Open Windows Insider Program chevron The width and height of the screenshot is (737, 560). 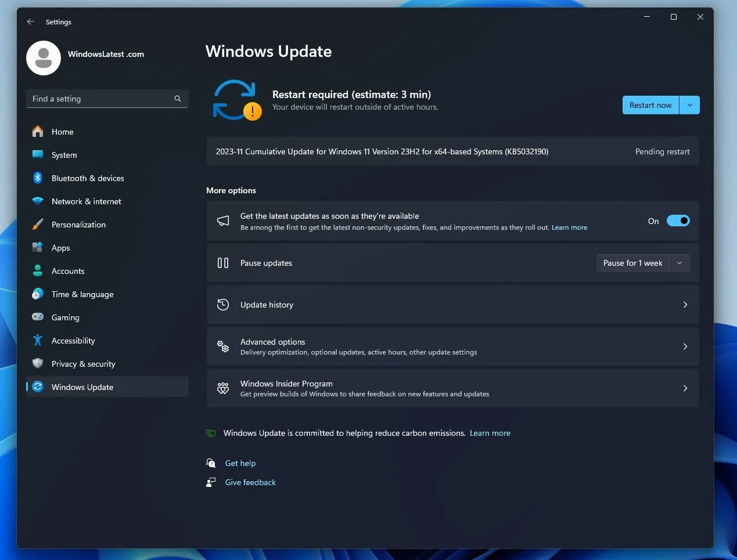pyautogui.click(x=685, y=388)
